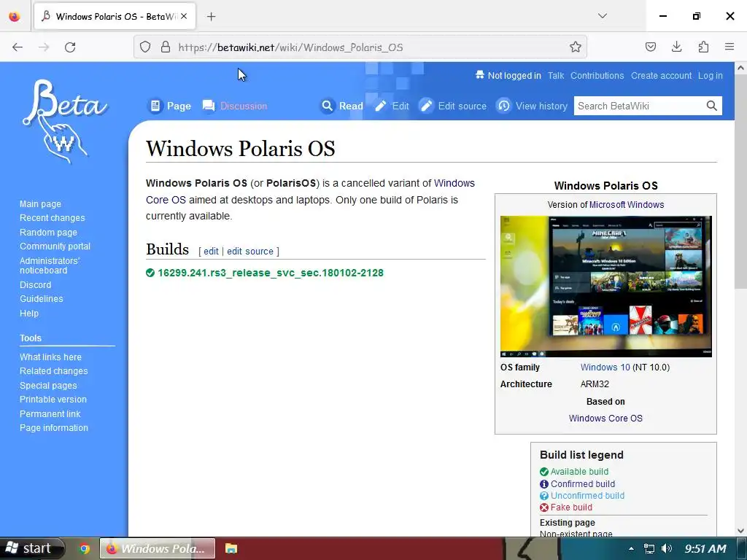Open the Edit source tab
The height and width of the screenshot is (560, 747).
[x=452, y=106]
